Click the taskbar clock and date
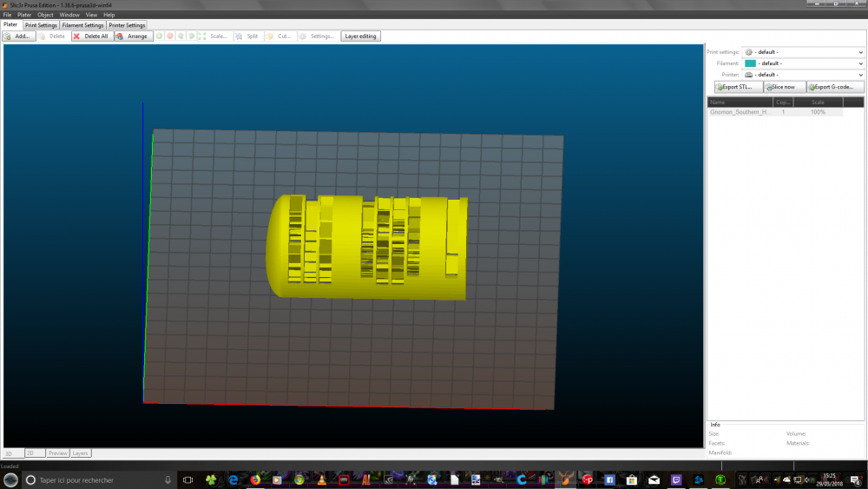 pyautogui.click(x=829, y=479)
